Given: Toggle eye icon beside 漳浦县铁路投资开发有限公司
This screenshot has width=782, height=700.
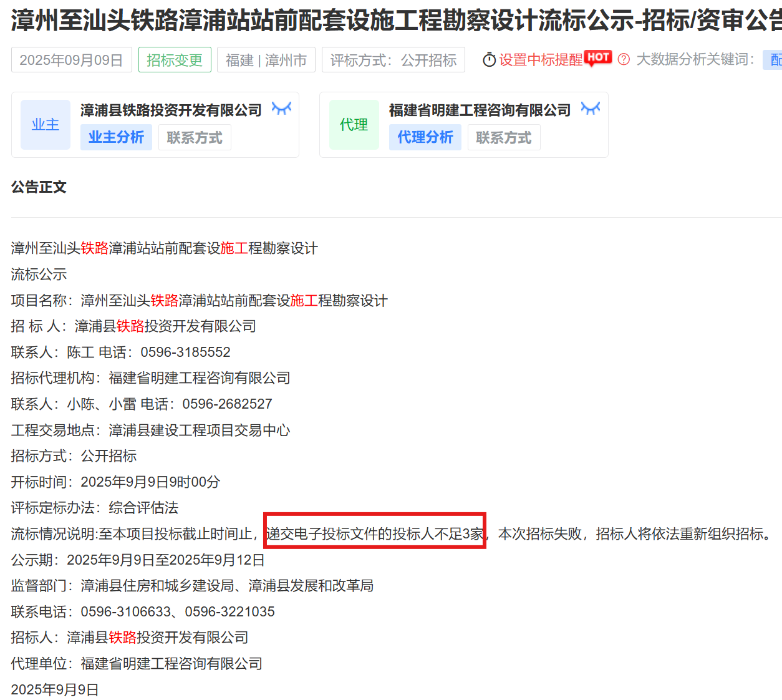Looking at the screenshot, I should click(x=281, y=109).
